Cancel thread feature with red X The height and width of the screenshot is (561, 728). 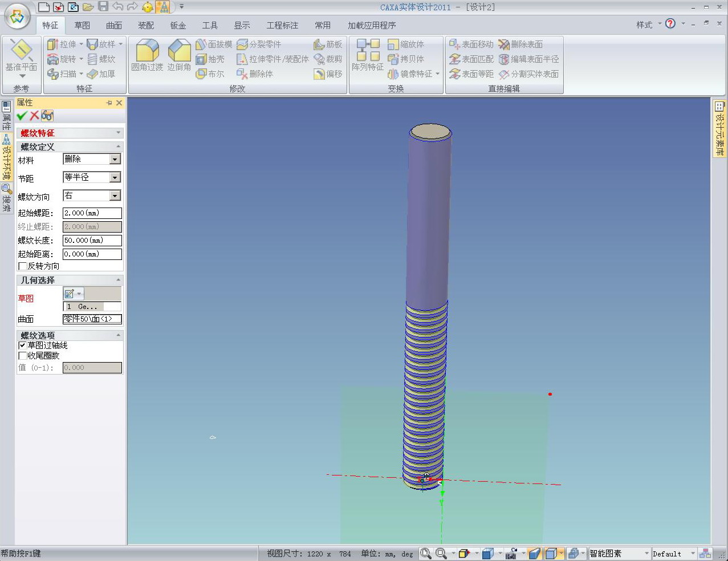(x=34, y=116)
